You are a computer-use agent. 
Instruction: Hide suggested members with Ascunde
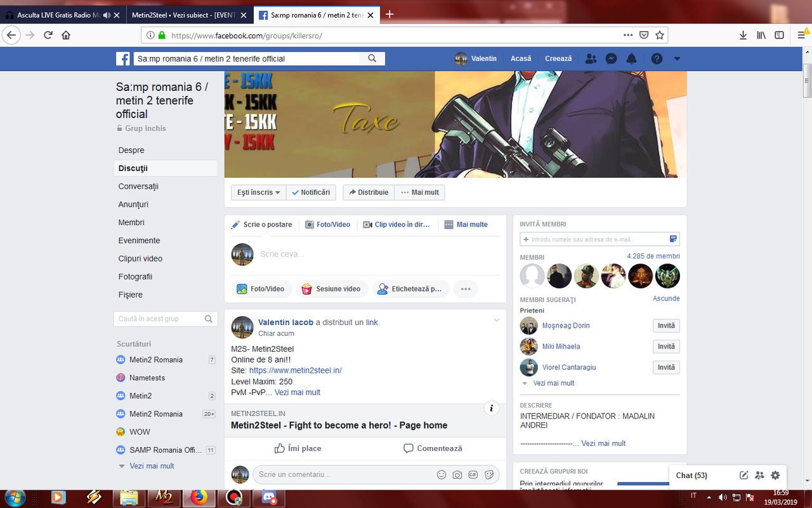click(x=666, y=298)
